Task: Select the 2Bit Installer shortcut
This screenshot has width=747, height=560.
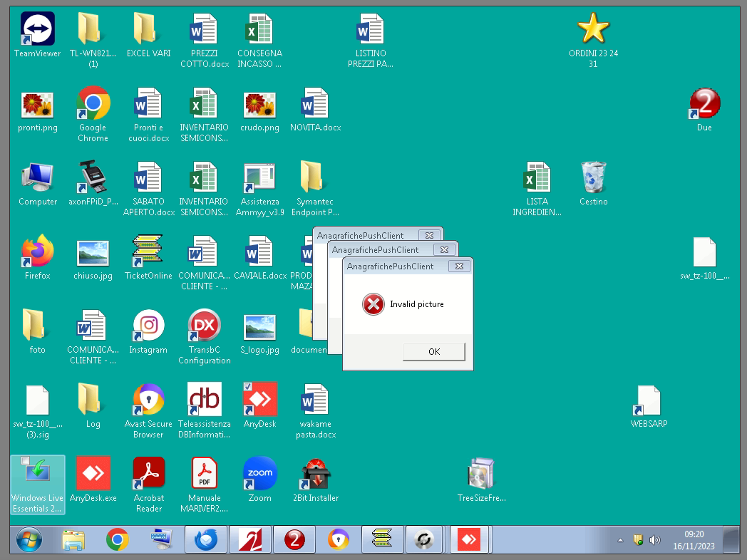Action: (x=315, y=479)
